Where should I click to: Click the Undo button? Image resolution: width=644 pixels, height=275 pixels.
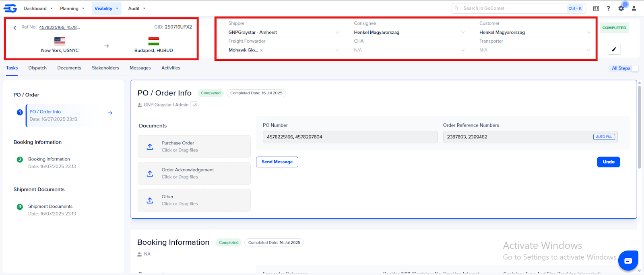click(x=609, y=162)
